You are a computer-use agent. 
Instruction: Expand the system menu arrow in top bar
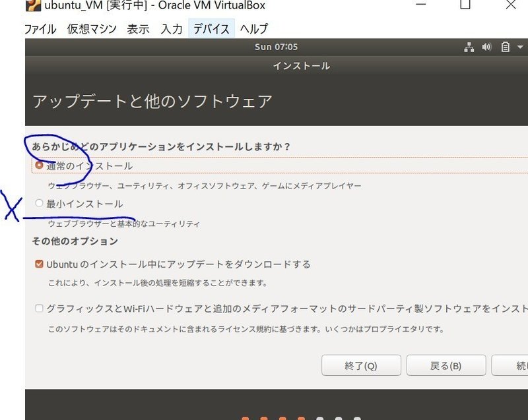[520, 47]
